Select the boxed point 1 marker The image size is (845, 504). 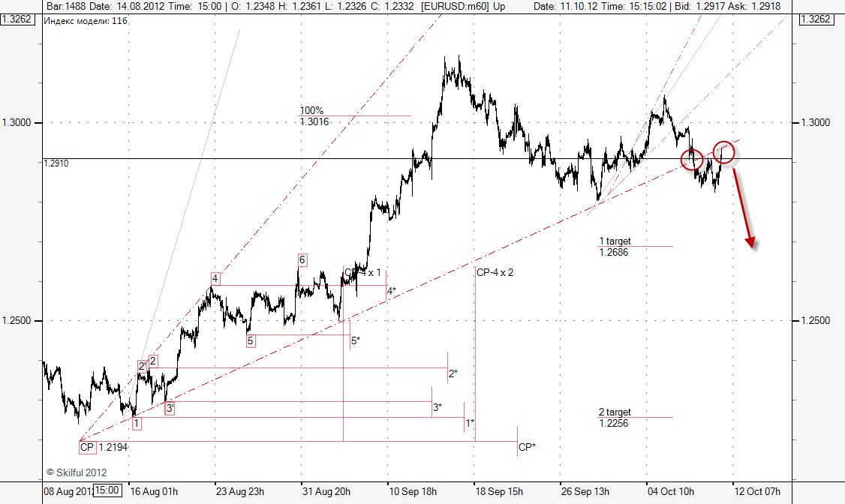(136, 424)
